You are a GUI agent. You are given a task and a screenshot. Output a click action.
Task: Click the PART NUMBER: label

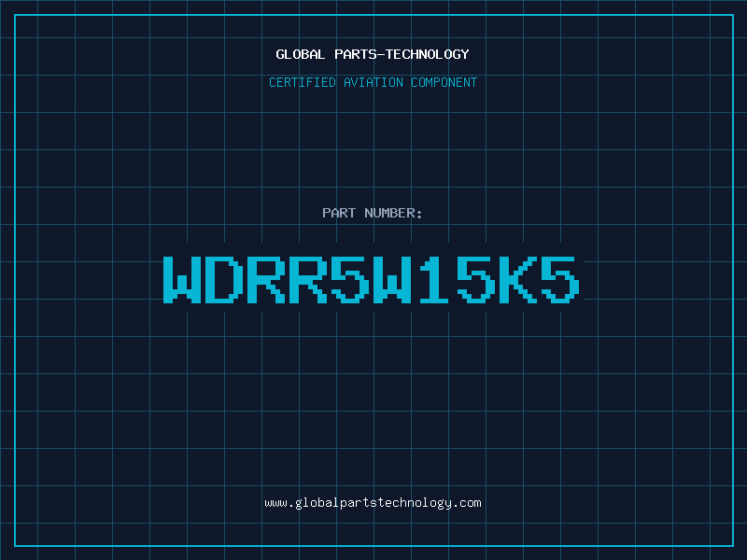click(373, 213)
